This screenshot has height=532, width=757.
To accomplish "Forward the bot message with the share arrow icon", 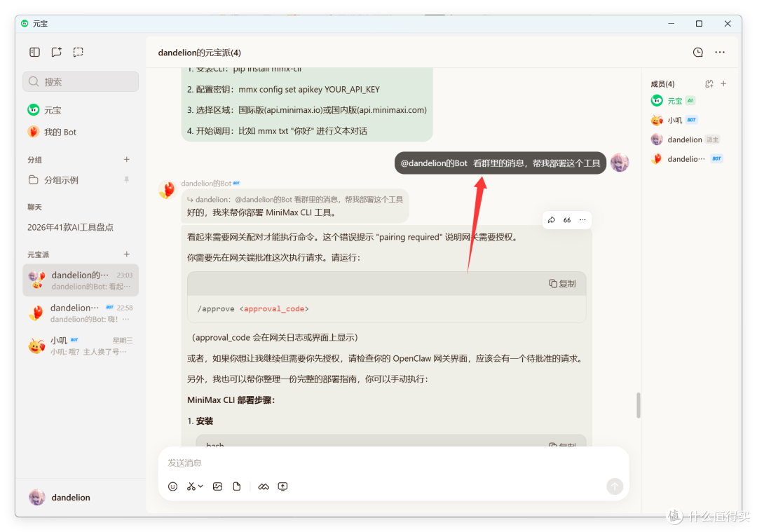I will [552, 220].
